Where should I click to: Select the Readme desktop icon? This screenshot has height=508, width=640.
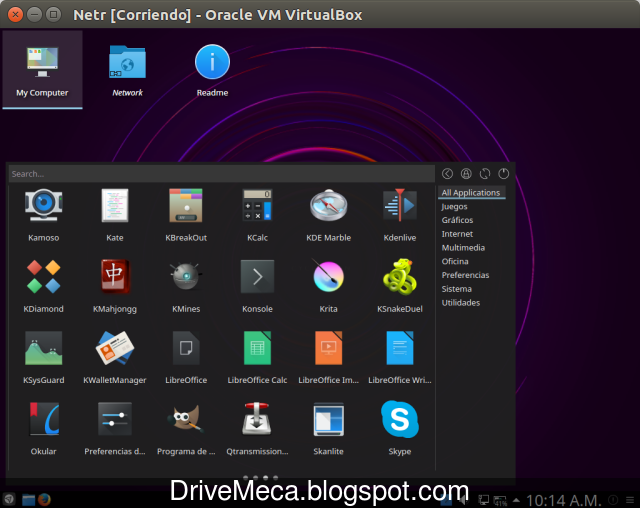tap(212, 71)
